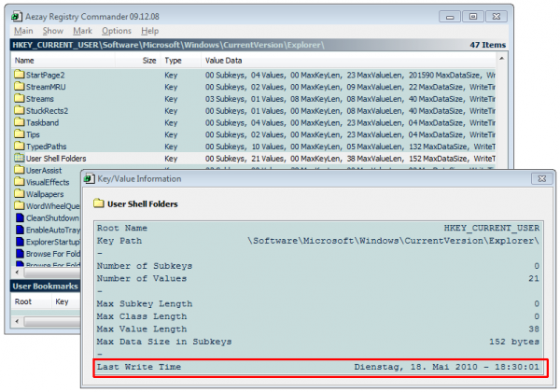The height and width of the screenshot is (392, 560).
Task: Click the Key/Value Information title bar icon
Action: (90, 178)
